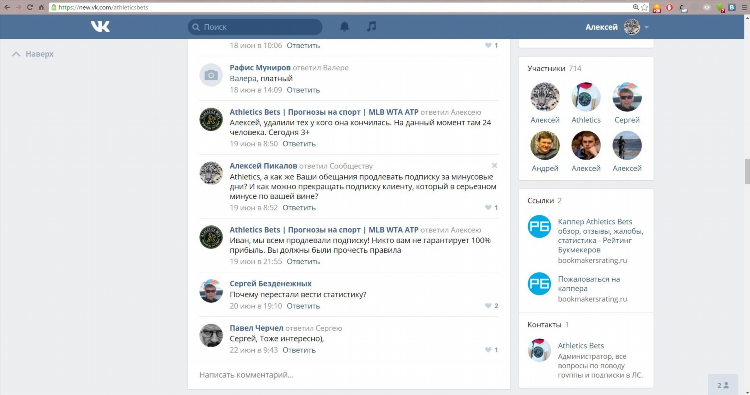Viewport: 750px width, 395px height.
Task: Open the music player icon
Action: (371, 27)
